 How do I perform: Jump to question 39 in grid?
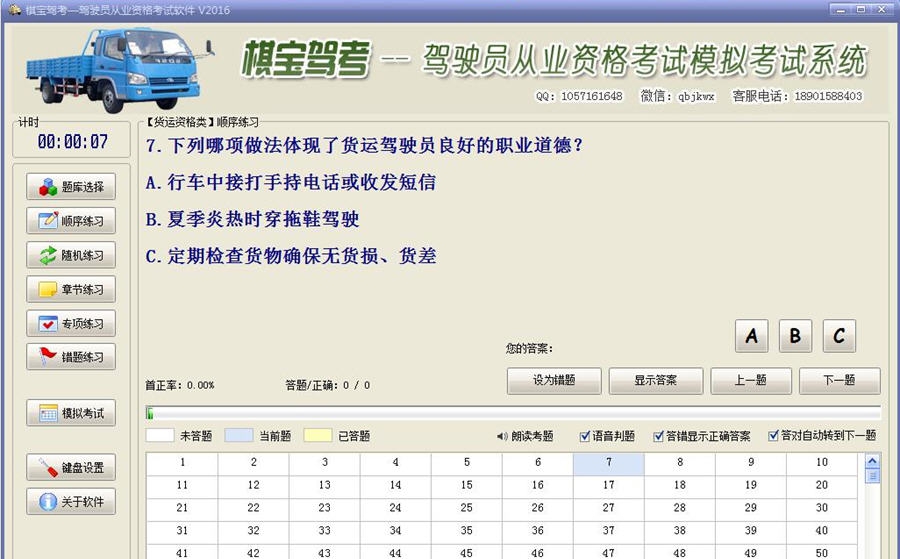[x=751, y=531]
